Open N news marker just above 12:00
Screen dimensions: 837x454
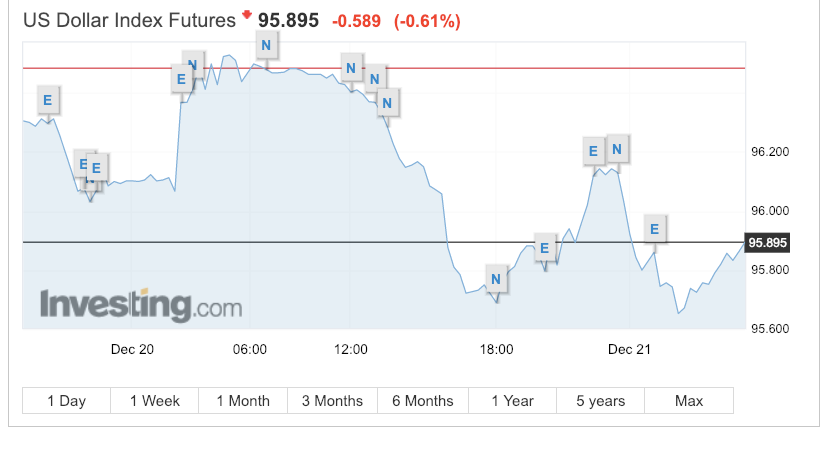point(351,68)
